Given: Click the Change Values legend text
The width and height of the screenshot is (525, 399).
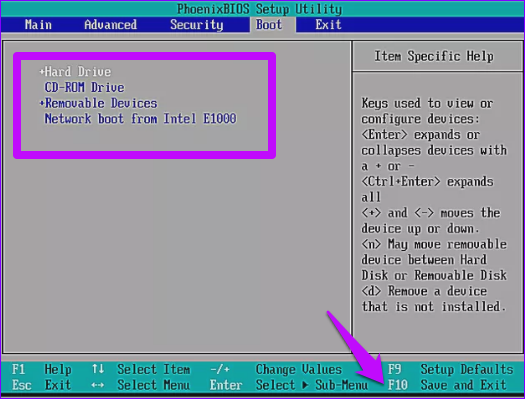Looking at the screenshot, I should (x=299, y=370).
